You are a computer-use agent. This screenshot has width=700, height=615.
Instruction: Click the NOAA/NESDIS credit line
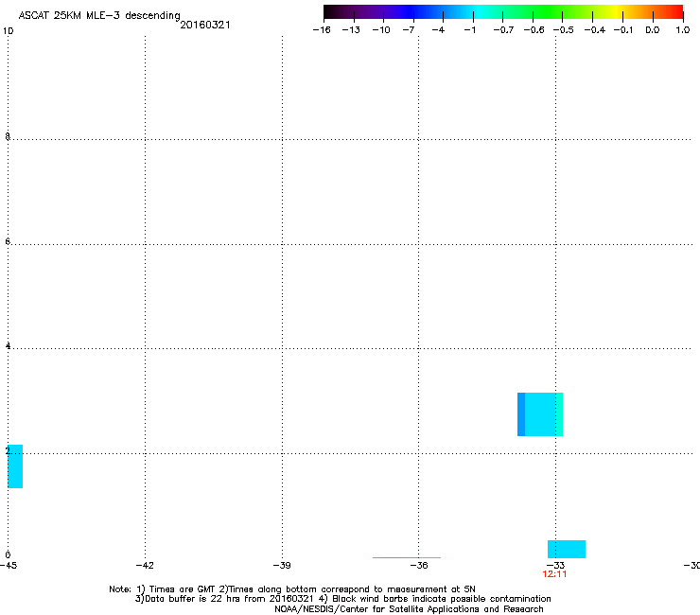409,609
